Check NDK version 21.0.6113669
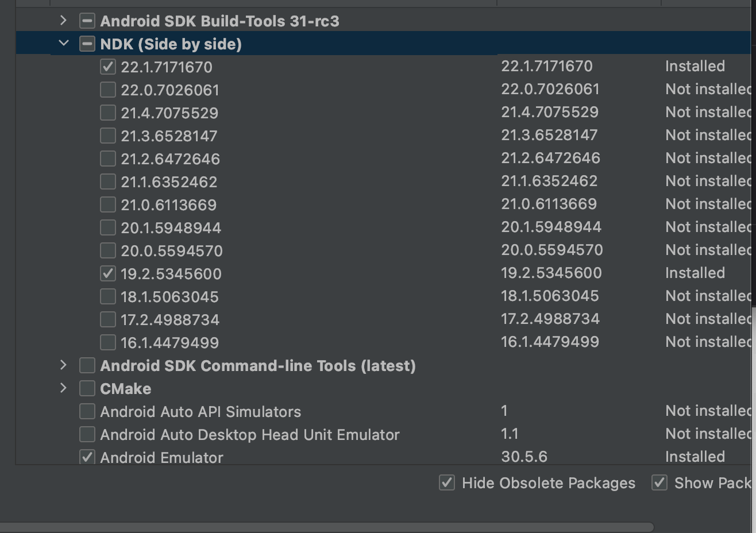 click(108, 205)
